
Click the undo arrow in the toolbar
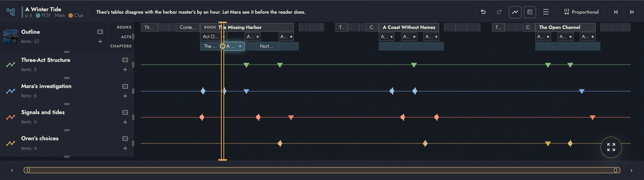click(483, 12)
